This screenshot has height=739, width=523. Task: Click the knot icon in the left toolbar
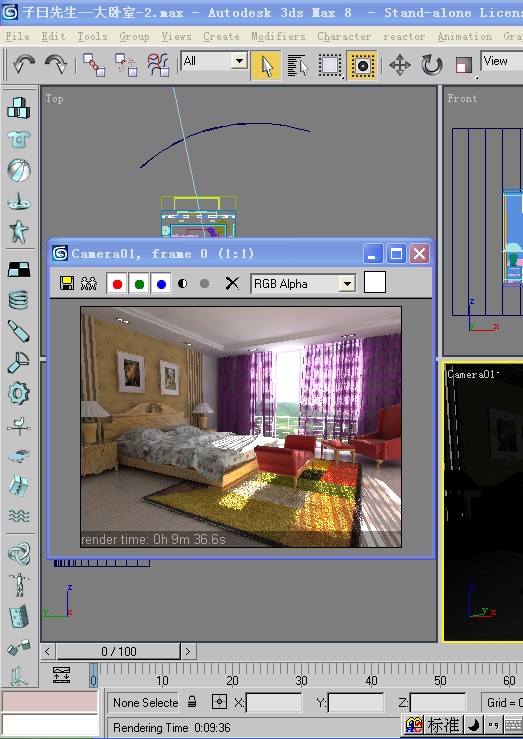[x=20, y=553]
